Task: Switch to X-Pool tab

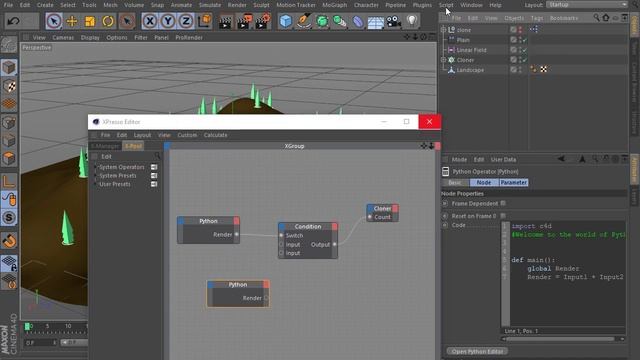Action: pyautogui.click(x=133, y=146)
